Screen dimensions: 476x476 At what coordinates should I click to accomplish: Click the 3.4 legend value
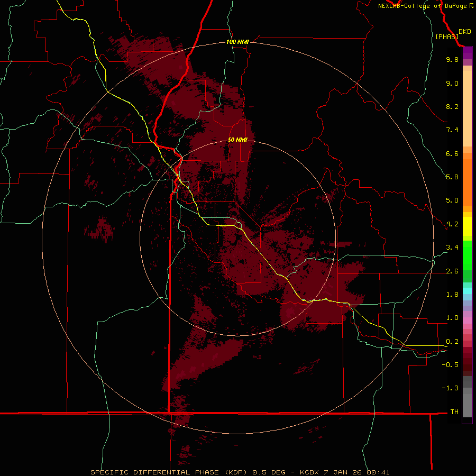tap(452, 248)
